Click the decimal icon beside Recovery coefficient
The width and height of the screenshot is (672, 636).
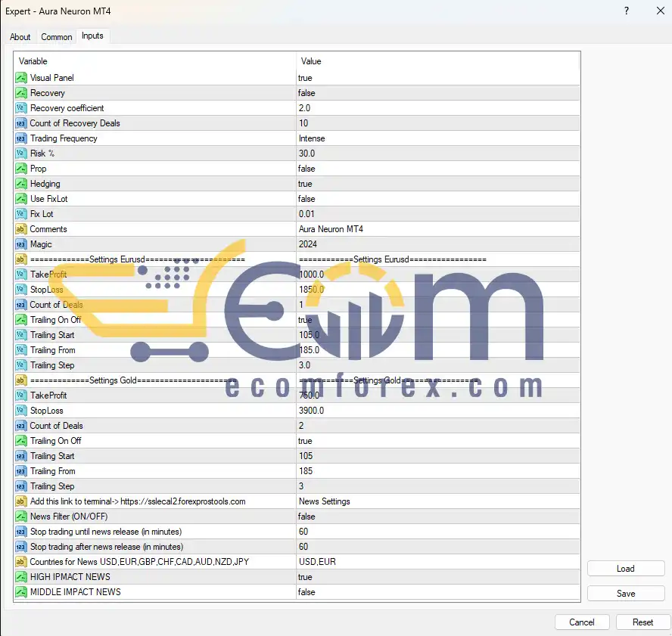(x=21, y=108)
